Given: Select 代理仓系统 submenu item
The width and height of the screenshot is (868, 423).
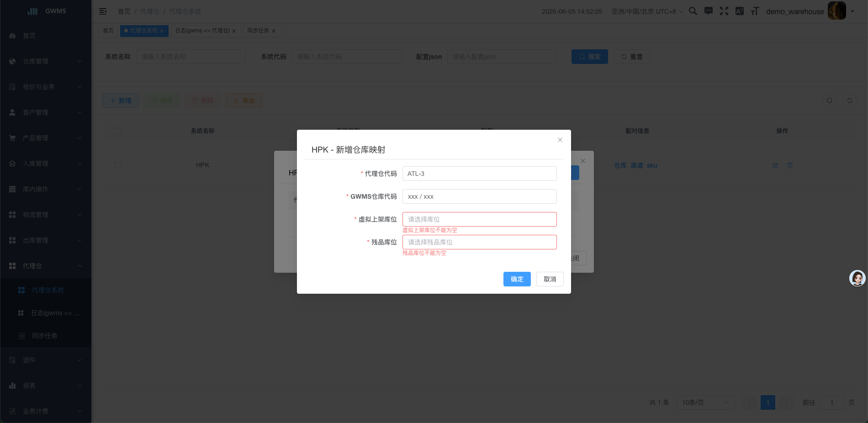Looking at the screenshot, I should pyautogui.click(x=46, y=290).
